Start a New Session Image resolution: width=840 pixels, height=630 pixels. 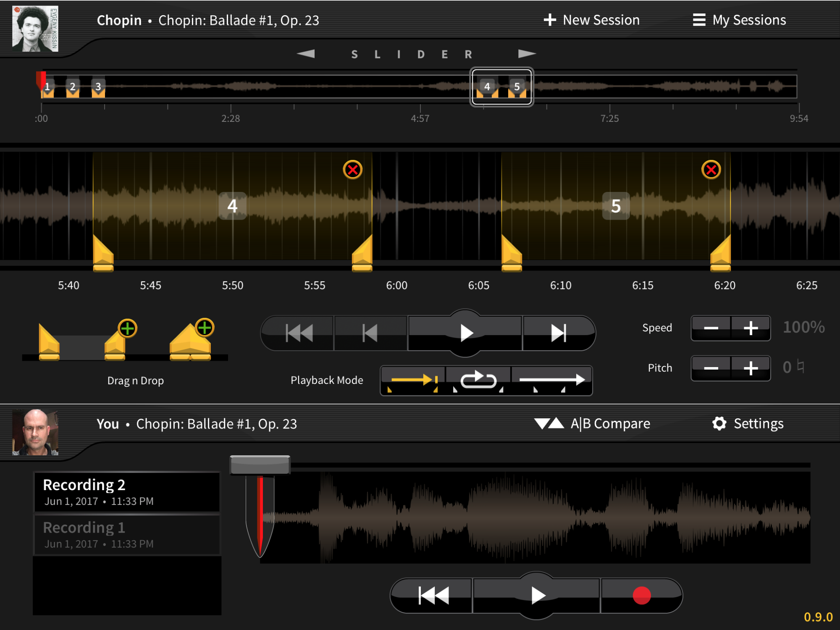(x=591, y=20)
